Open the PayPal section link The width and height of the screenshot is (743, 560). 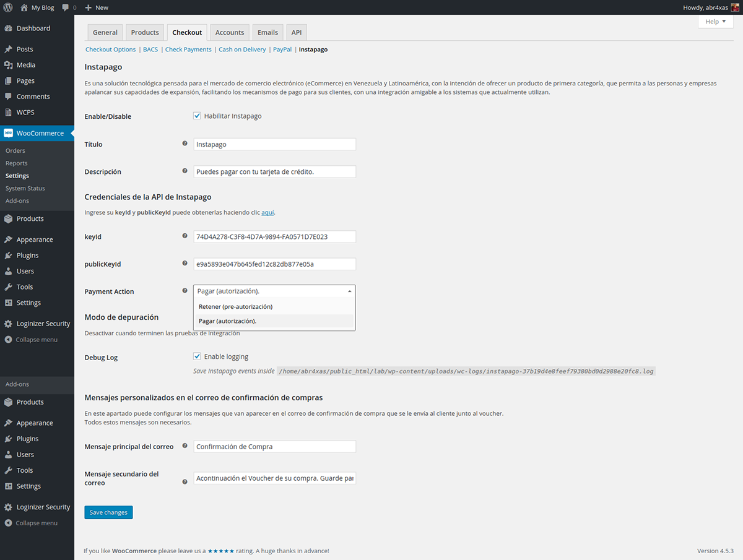[282, 50]
